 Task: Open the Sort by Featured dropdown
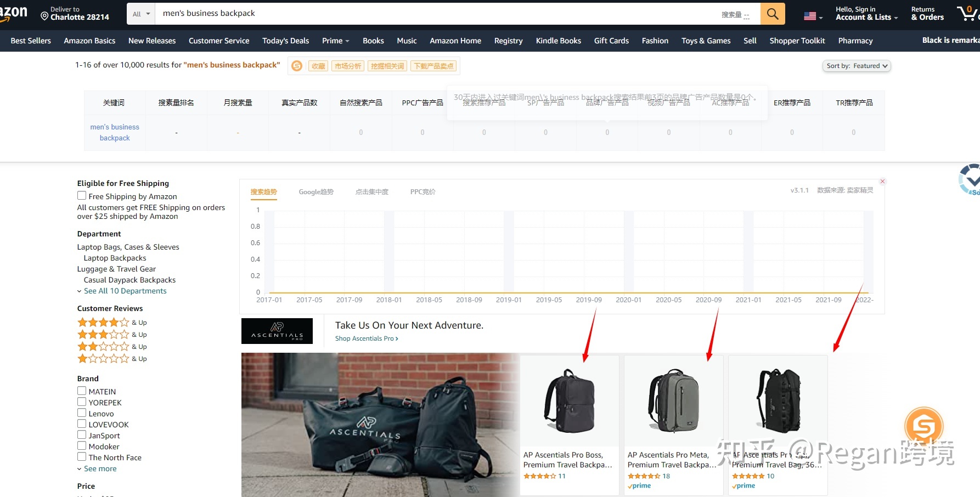click(x=857, y=66)
